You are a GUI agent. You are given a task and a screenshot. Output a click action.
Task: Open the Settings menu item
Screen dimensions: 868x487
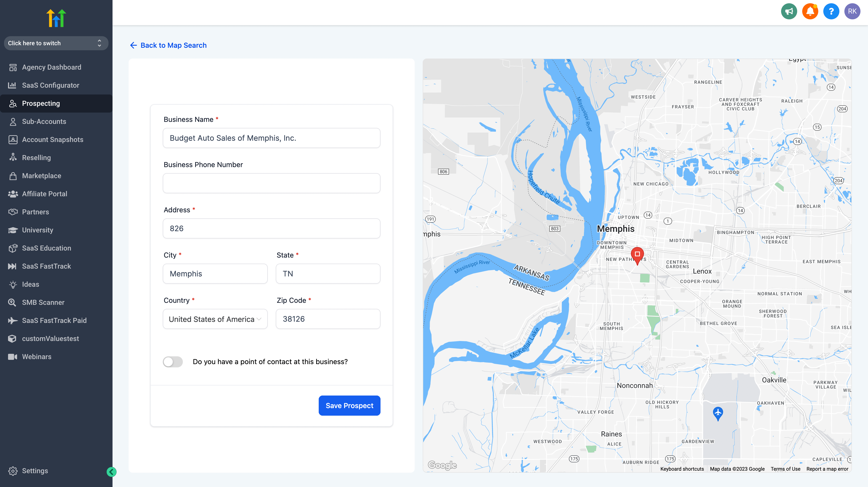click(x=35, y=471)
